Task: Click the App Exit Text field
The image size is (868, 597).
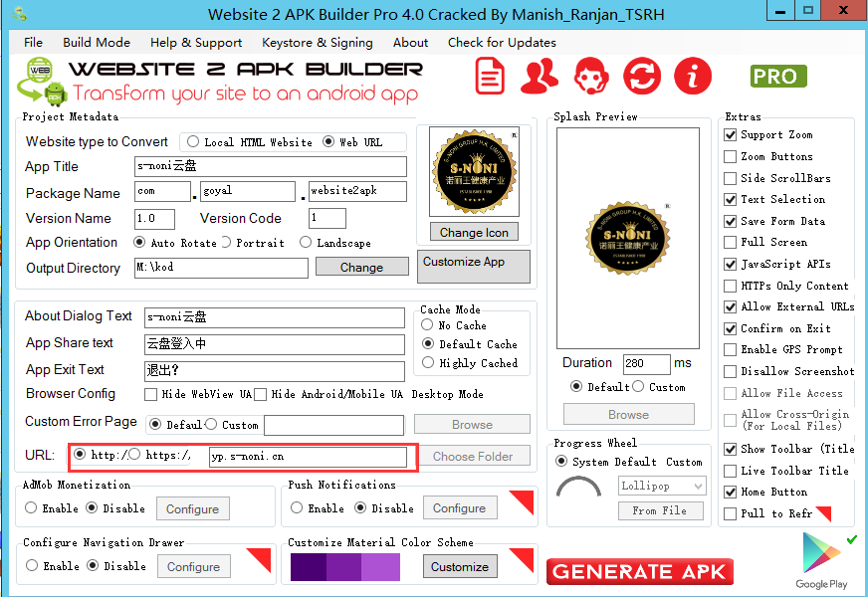Action: [x=275, y=371]
